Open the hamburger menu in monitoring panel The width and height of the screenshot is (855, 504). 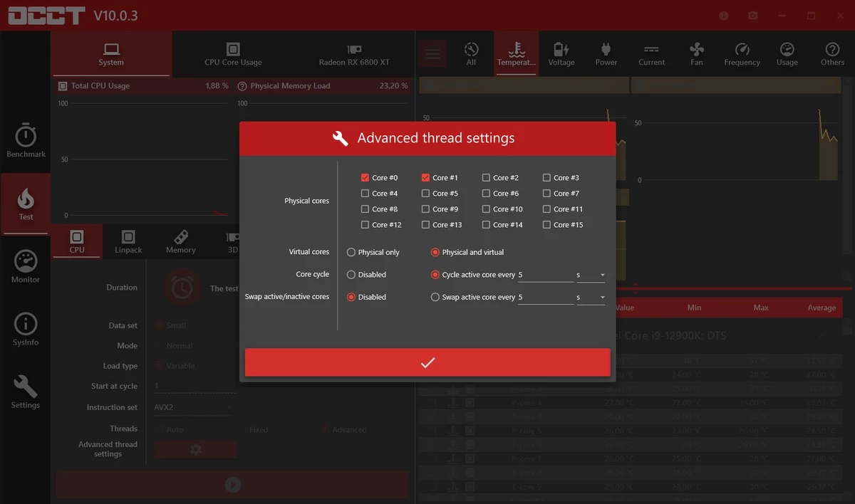pos(432,54)
